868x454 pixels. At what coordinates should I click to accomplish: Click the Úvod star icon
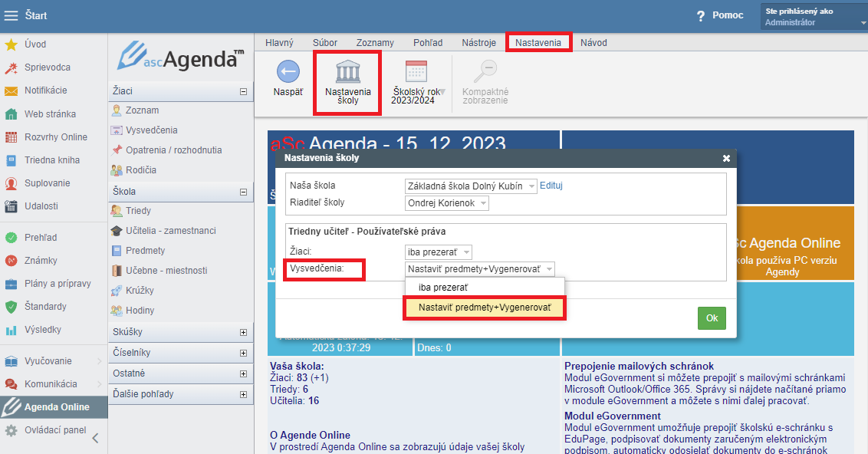(11, 44)
